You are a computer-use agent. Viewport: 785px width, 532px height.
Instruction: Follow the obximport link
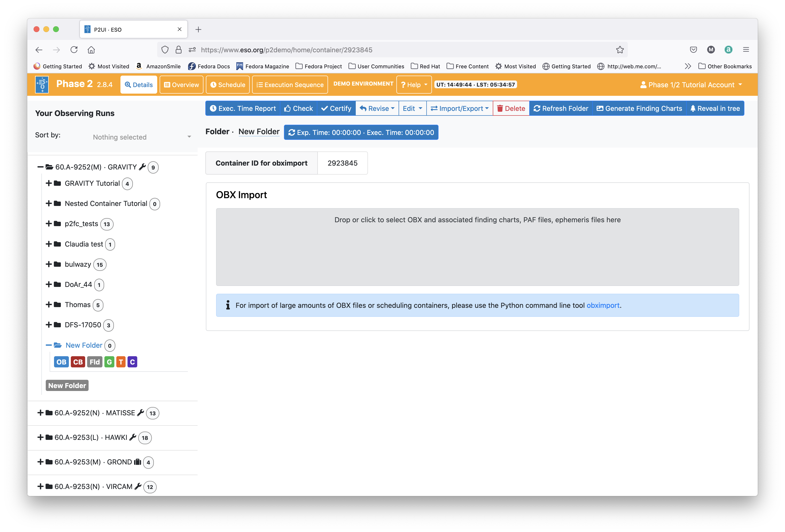coord(603,305)
